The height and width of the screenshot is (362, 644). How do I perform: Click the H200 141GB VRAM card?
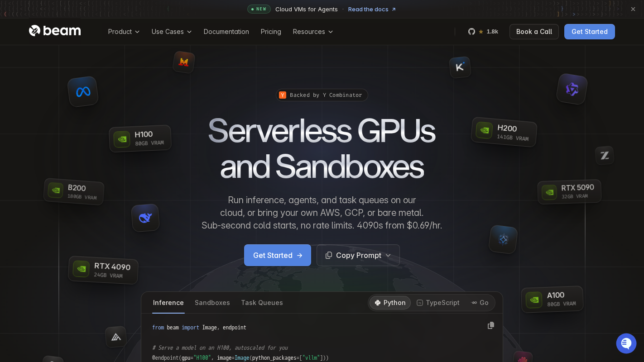pyautogui.click(x=504, y=132)
